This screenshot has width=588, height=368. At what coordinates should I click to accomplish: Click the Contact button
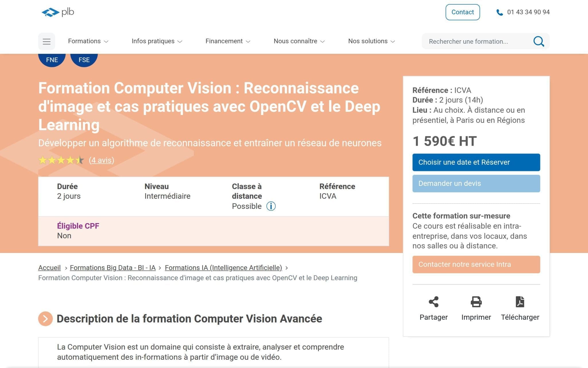463,12
